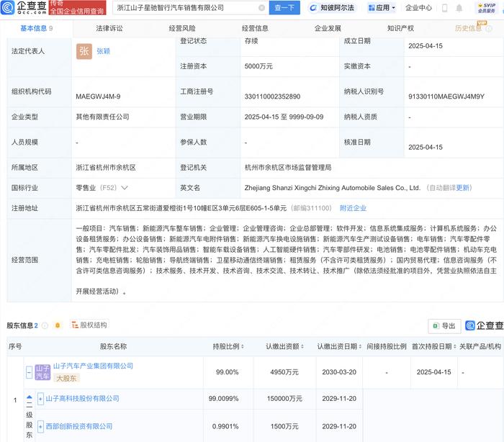
Task: Click 附近企业 link
Action: click(353, 208)
